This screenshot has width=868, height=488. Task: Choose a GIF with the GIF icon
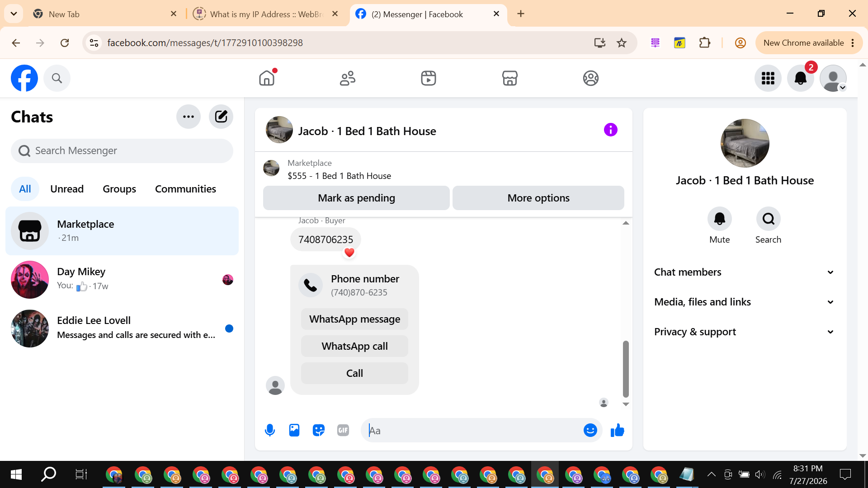(x=343, y=430)
